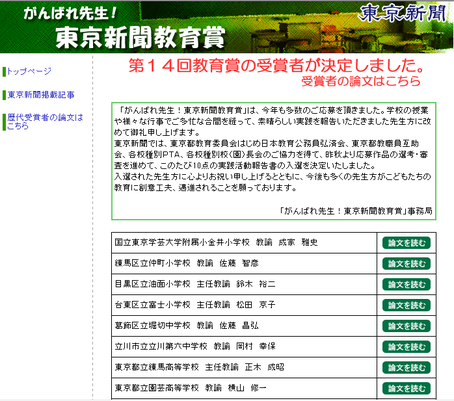Select the text 国立東京学芸大学附属小金井小学校 教諭 成家 雅史
Image resolution: width=454 pixels, height=401 pixels.
point(216,242)
